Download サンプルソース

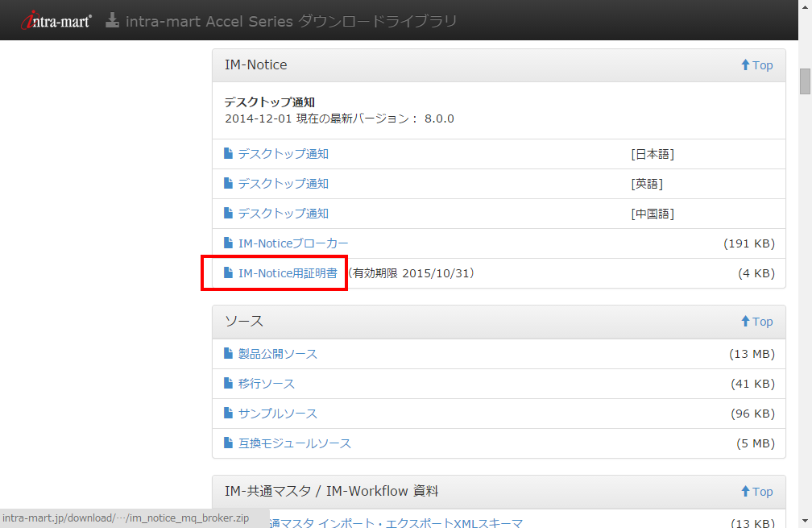point(278,414)
